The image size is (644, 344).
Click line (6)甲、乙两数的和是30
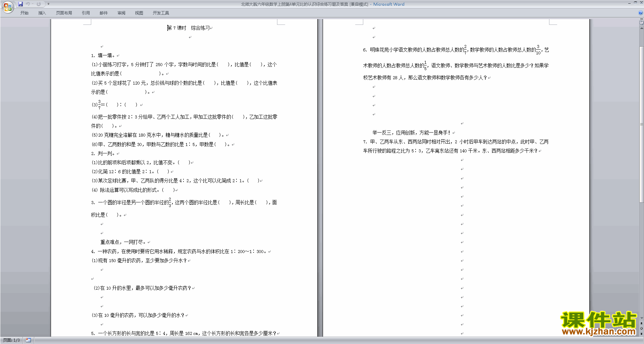(x=161, y=144)
